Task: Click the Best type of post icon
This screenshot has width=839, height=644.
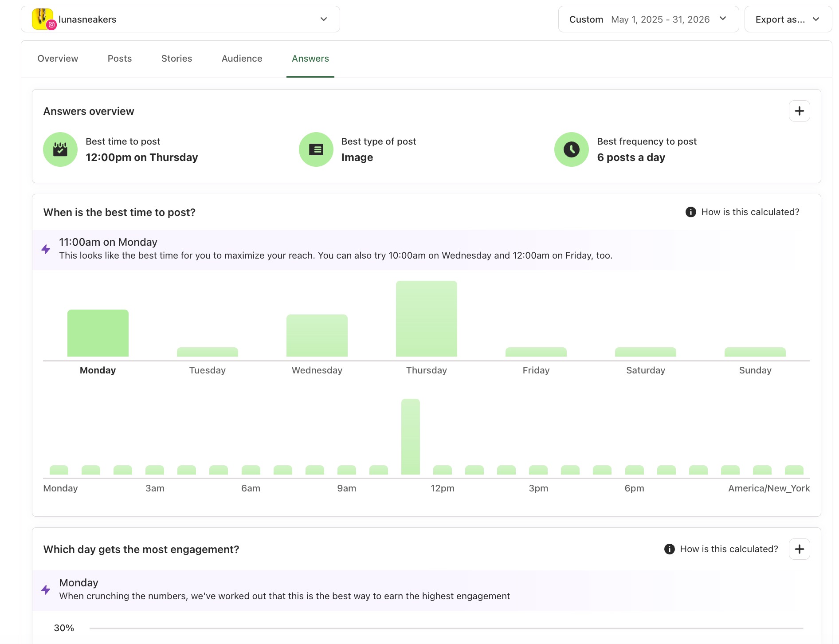Action: point(316,149)
